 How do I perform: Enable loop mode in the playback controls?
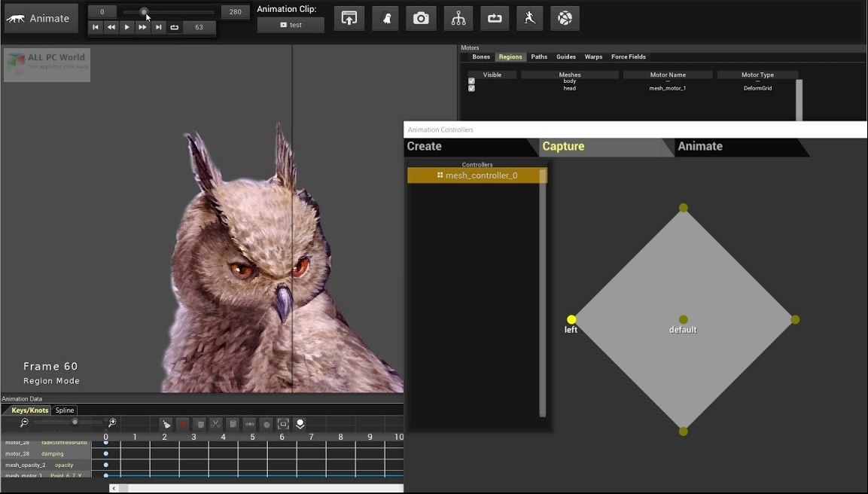pyautogui.click(x=176, y=26)
